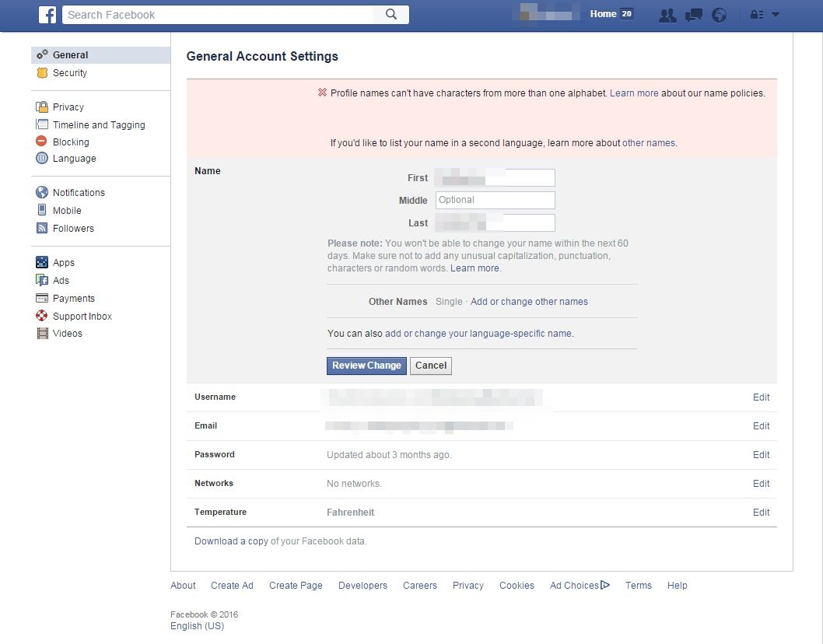Open privacy shortcuts lock icon
Viewport: 823px width, 644px height.
coord(756,15)
